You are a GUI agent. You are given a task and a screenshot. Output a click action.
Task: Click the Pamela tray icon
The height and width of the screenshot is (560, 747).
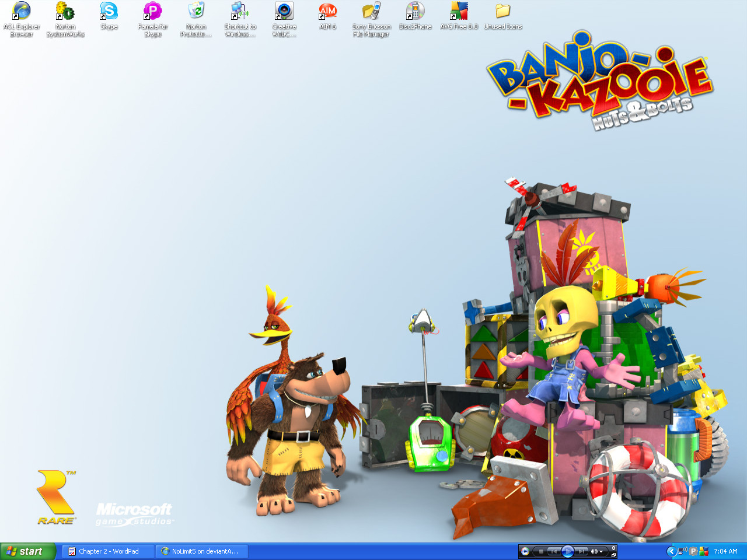pyautogui.click(x=693, y=551)
